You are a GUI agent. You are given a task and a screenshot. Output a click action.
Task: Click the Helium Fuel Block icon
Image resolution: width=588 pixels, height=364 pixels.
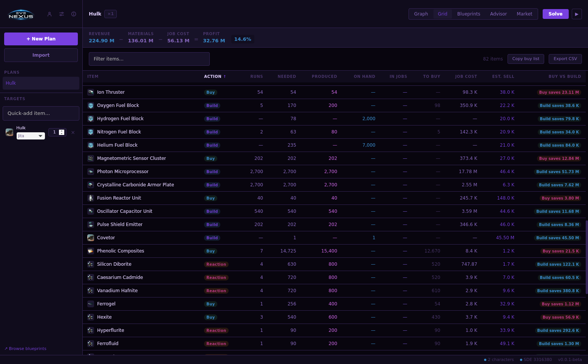point(91,145)
